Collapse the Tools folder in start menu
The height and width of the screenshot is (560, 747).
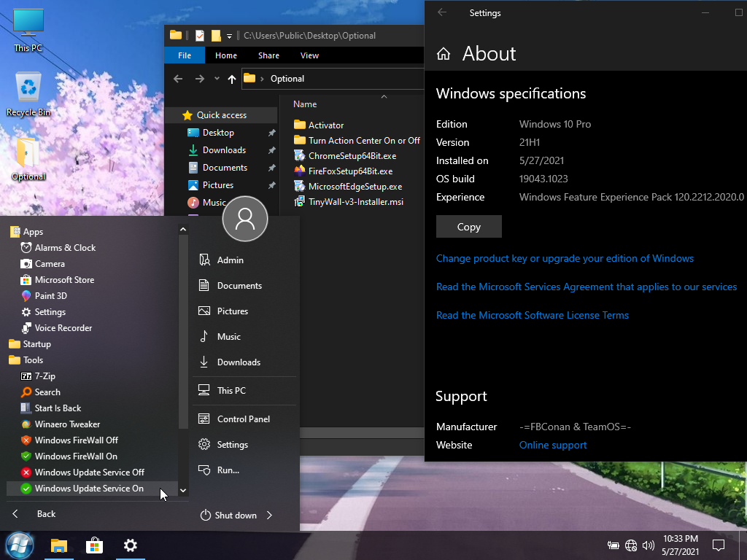(x=26, y=360)
